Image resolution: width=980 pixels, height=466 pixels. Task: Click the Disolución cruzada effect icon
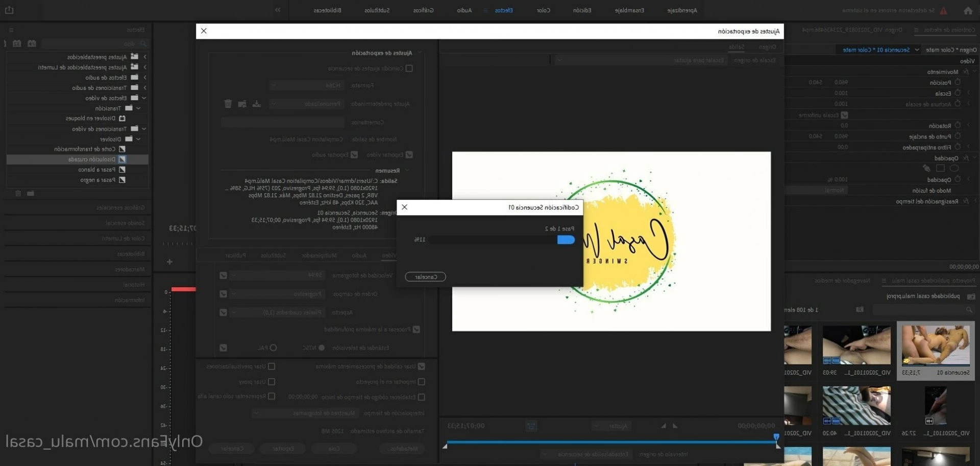click(122, 159)
